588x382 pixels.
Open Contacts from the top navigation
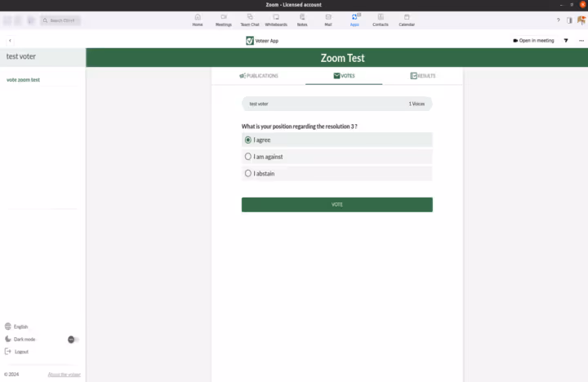(381, 20)
